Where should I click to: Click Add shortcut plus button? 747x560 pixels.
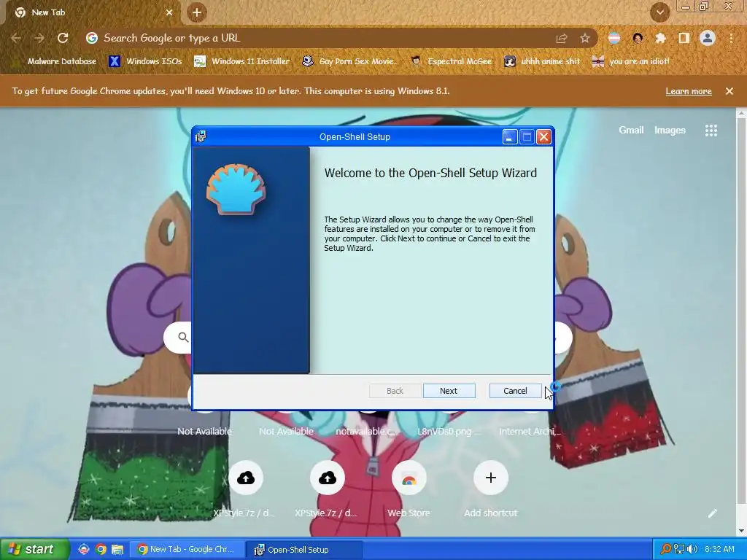pos(491,478)
